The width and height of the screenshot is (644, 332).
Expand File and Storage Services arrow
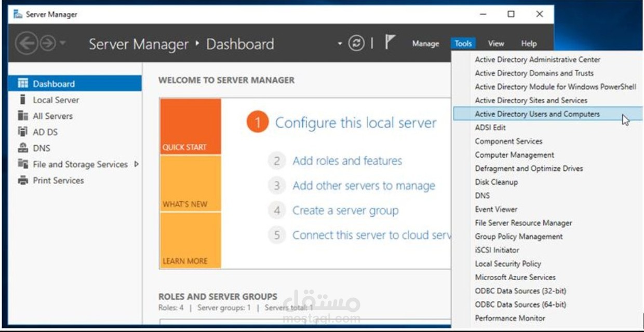tap(137, 164)
